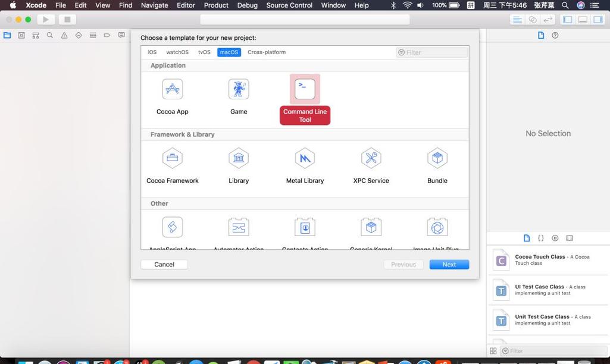The width and height of the screenshot is (610, 364).
Task: Open Spotlight search in menu bar
Action: 565,5
